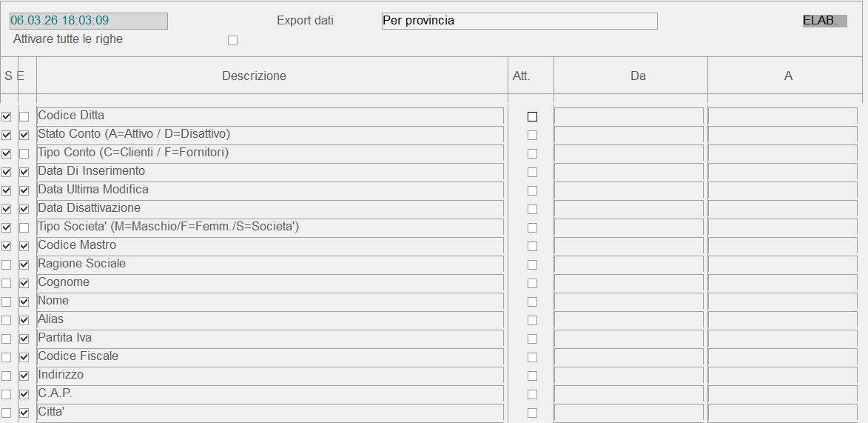Check the S checkbox for Ragione Sociale
Screen dimensions: 868x423
[7, 264]
